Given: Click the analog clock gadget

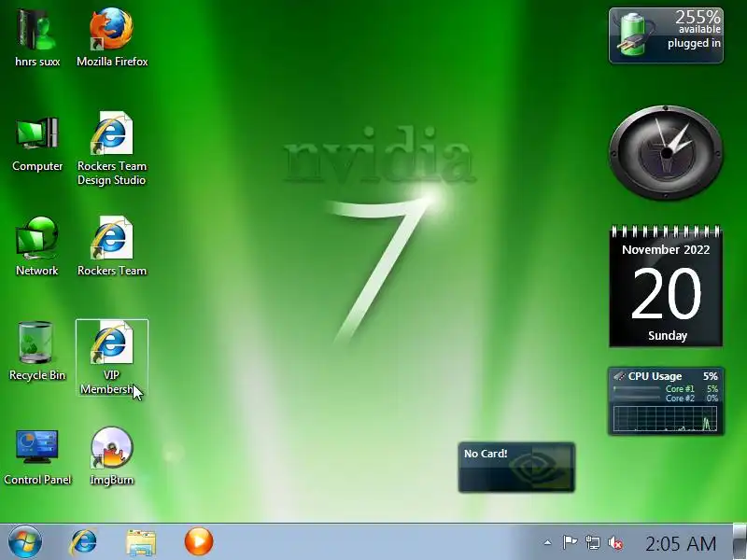Looking at the screenshot, I should point(666,152).
